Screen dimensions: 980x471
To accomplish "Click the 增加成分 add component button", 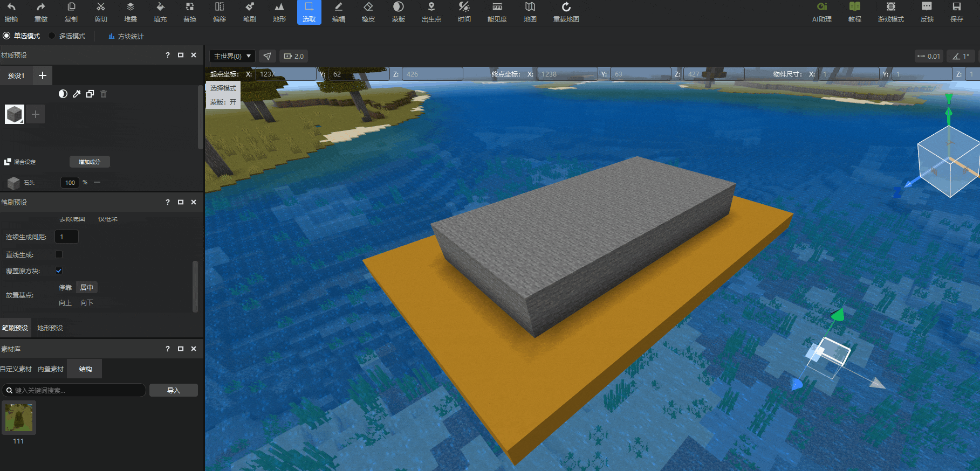I will click(x=90, y=162).
